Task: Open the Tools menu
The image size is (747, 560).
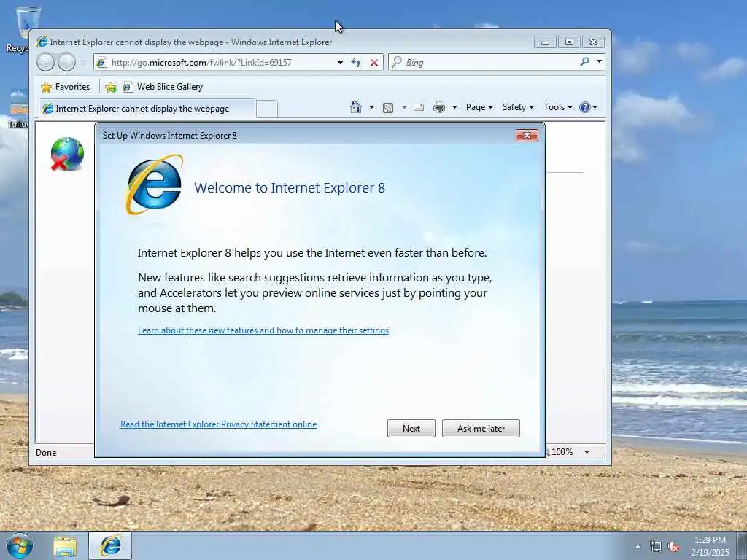Action: (558, 107)
